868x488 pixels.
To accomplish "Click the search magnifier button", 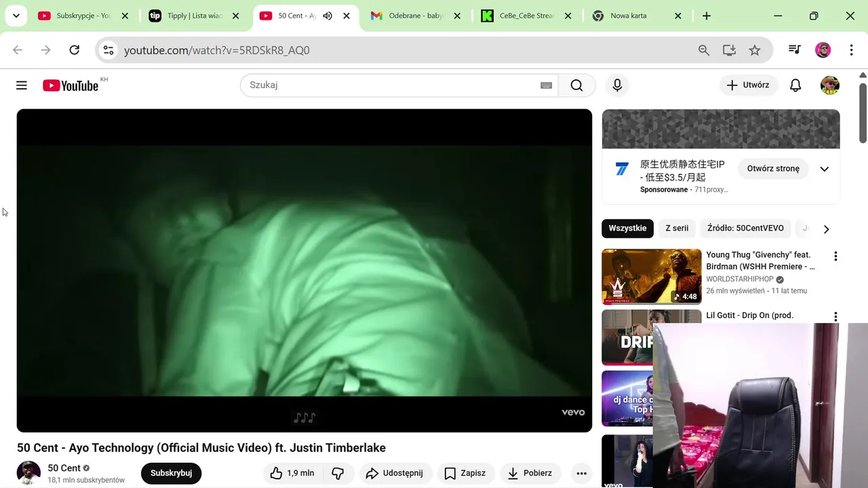I will pyautogui.click(x=576, y=85).
